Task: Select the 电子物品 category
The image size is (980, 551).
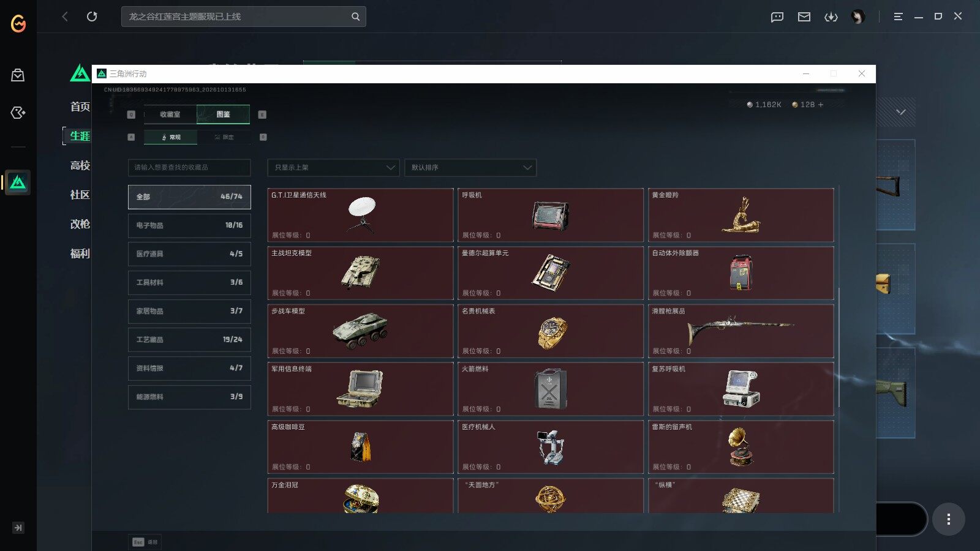Action: click(x=189, y=225)
